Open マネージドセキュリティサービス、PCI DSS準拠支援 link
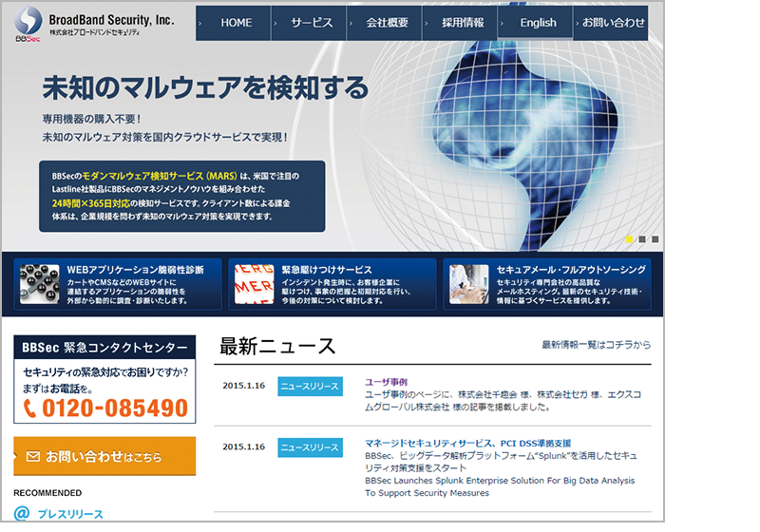The height and width of the screenshot is (532, 760). pos(467,443)
